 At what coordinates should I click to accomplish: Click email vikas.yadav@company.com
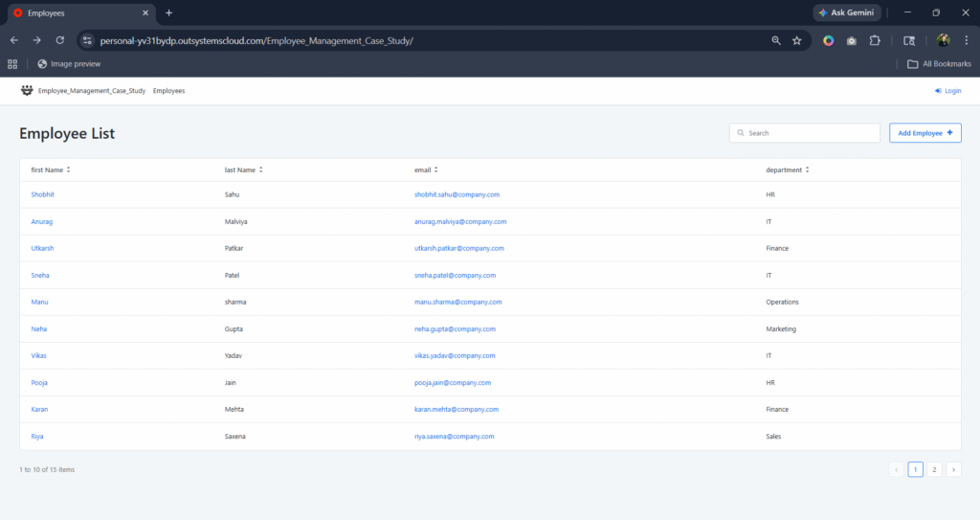point(455,355)
